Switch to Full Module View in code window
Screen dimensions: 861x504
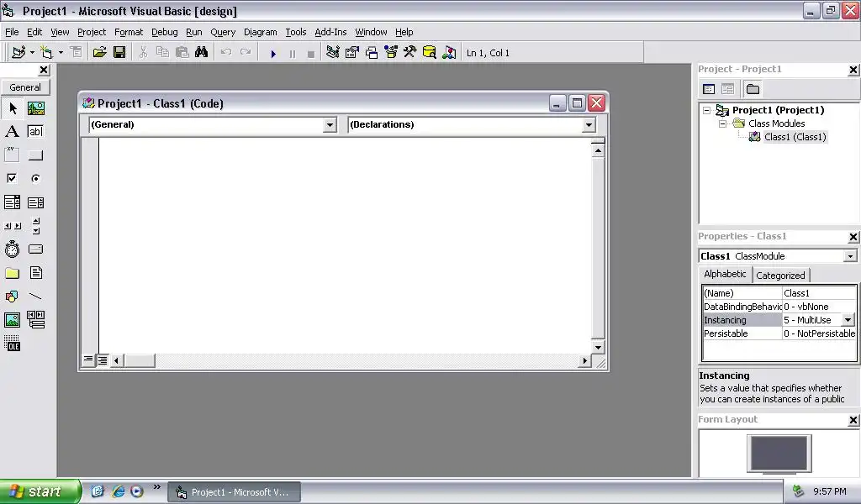pyautogui.click(x=103, y=360)
